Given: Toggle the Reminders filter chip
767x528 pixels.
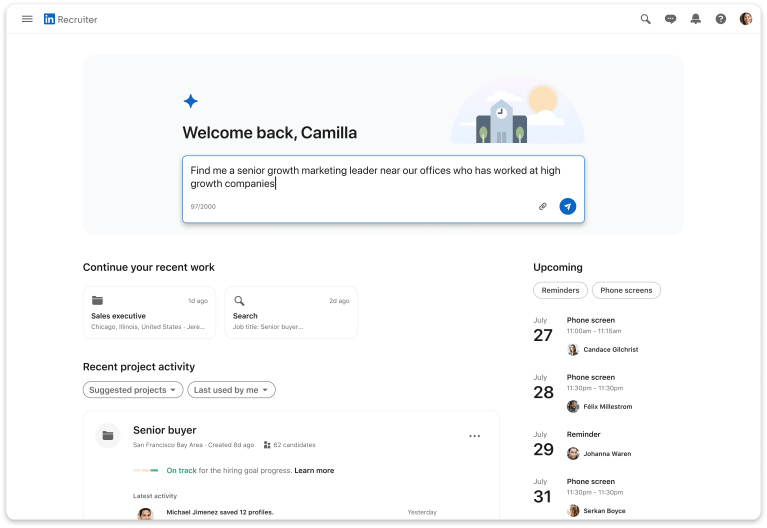Looking at the screenshot, I should point(560,290).
